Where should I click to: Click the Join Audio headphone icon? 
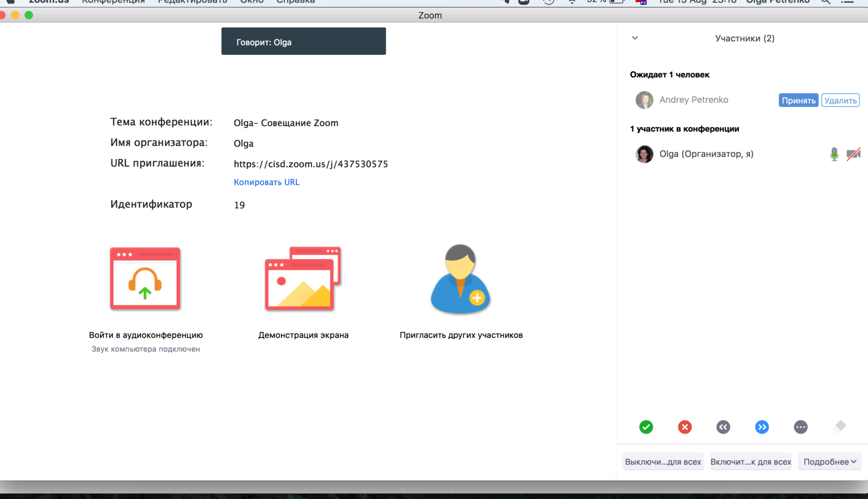click(x=145, y=278)
